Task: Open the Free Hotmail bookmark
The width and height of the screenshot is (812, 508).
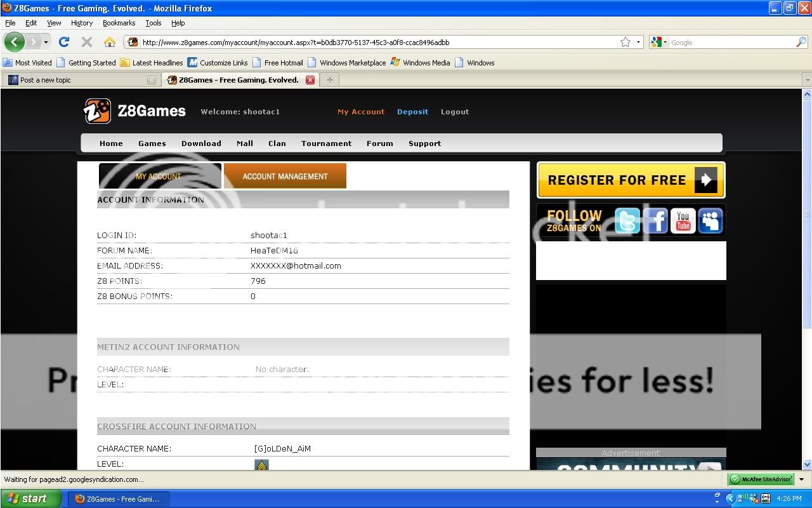Action: point(277,62)
